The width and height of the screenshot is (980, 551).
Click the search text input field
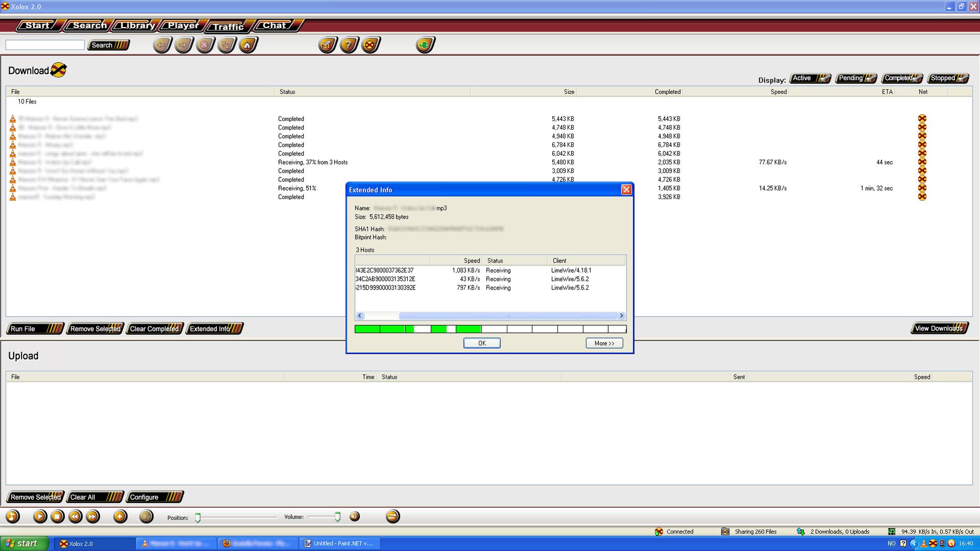45,45
